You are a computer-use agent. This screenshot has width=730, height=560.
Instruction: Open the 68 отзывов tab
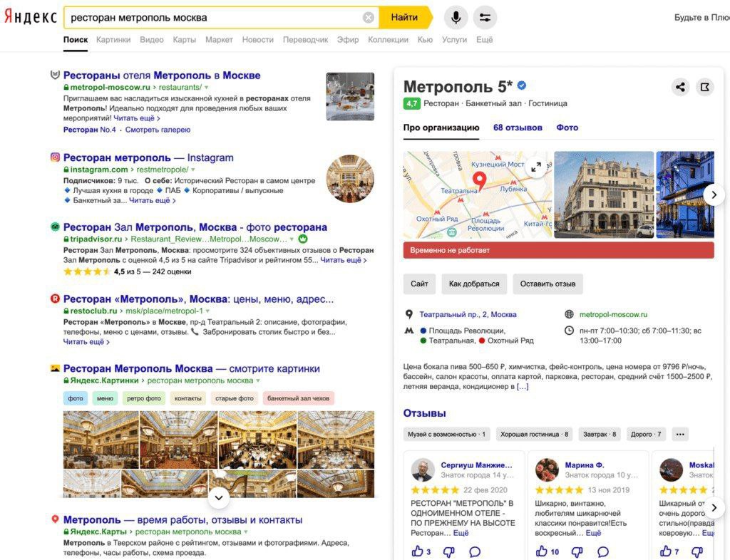click(518, 128)
